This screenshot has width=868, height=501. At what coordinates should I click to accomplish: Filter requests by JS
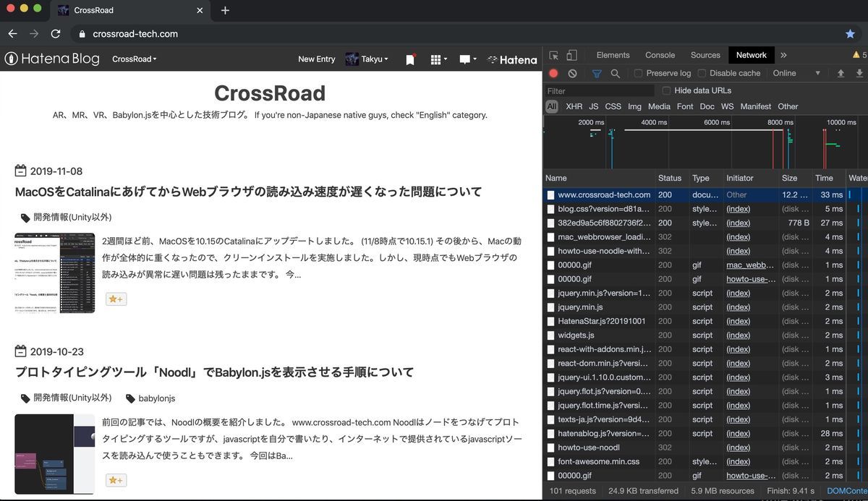click(594, 106)
